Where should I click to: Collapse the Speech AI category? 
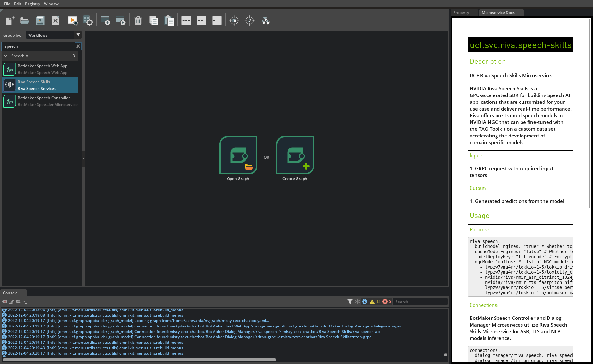(x=5, y=56)
